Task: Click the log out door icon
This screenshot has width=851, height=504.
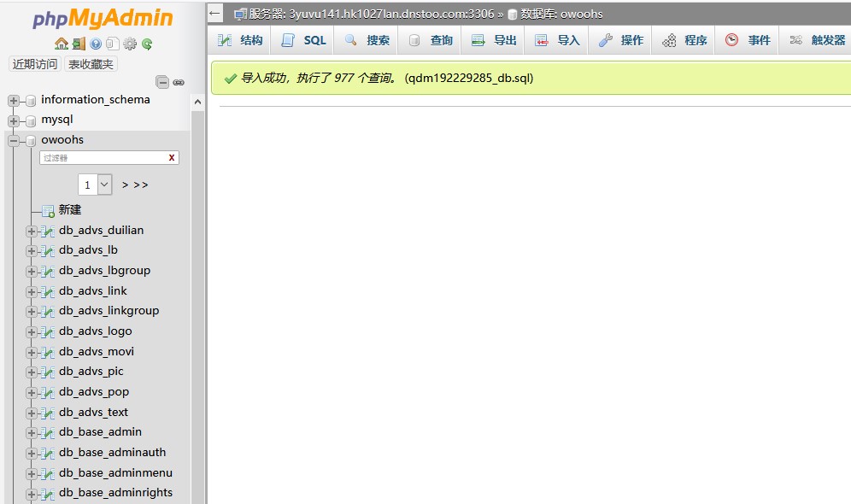Action: [x=78, y=44]
